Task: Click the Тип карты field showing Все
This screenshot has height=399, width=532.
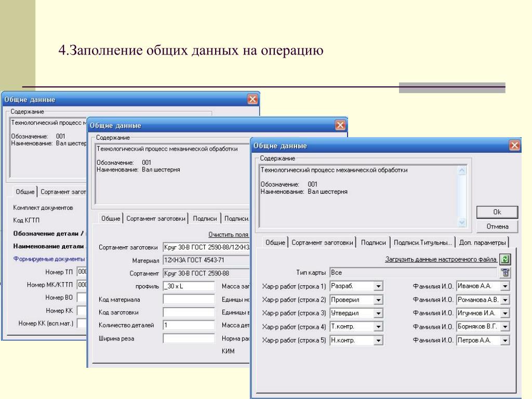Action: [414, 272]
